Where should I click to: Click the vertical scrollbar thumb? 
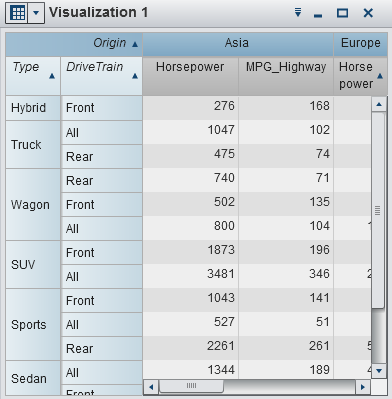(378, 210)
